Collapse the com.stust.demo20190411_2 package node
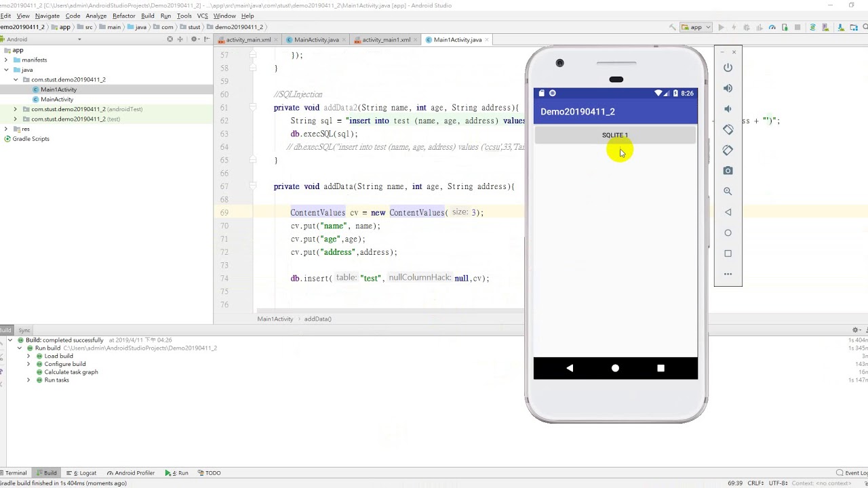The height and width of the screenshot is (488, 868). pyautogui.click(x=16, y=79)
